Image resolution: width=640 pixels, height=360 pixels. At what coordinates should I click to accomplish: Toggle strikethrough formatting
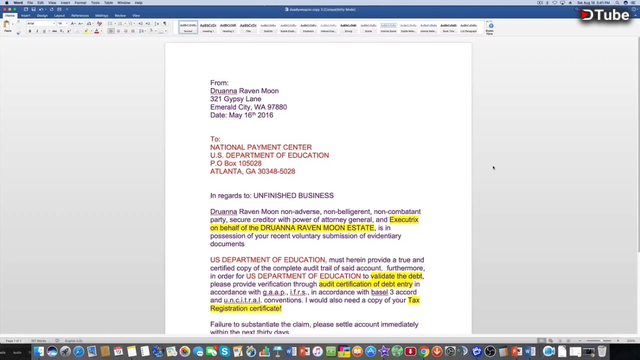[55, 31]
